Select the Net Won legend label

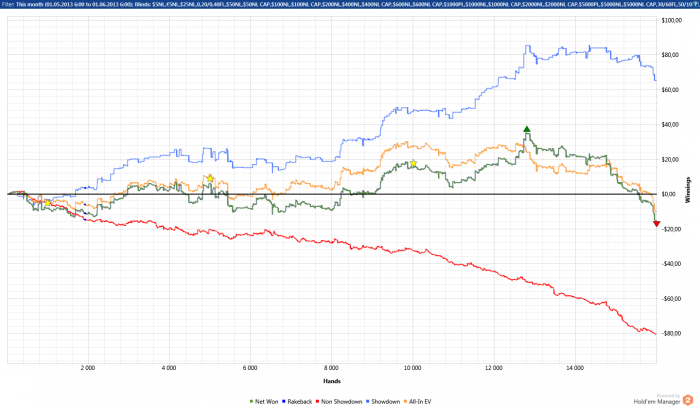tap(267, 401)
